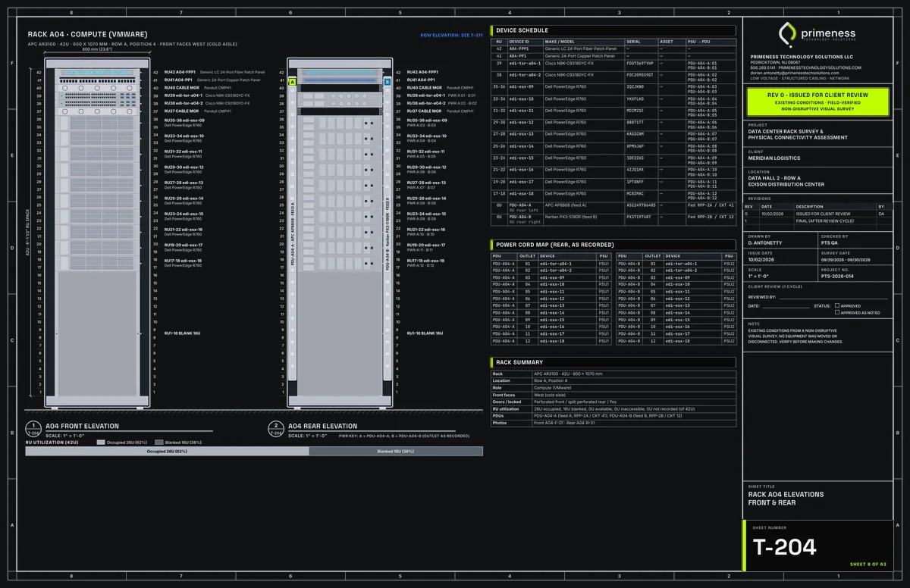Viewport: 910px width, 588px height.
Task: Tick the APPROVED AS NOTED checkbox
Action: click(x=836, y=312)
